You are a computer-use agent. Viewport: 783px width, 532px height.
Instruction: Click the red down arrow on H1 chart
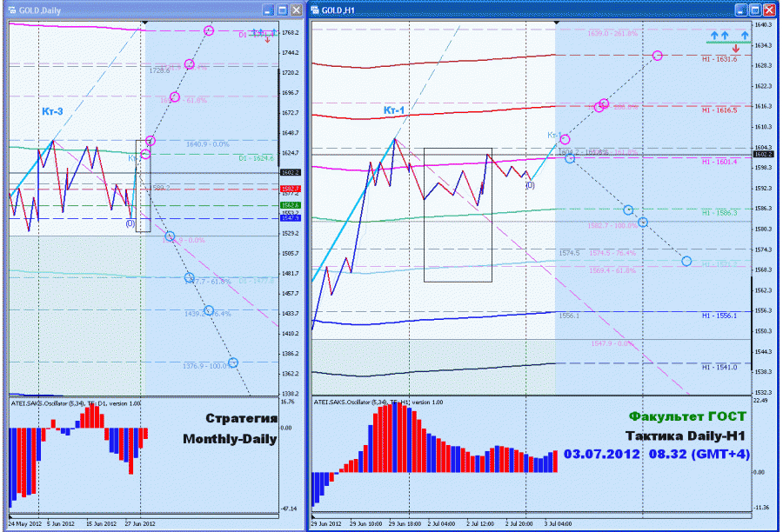735,49
